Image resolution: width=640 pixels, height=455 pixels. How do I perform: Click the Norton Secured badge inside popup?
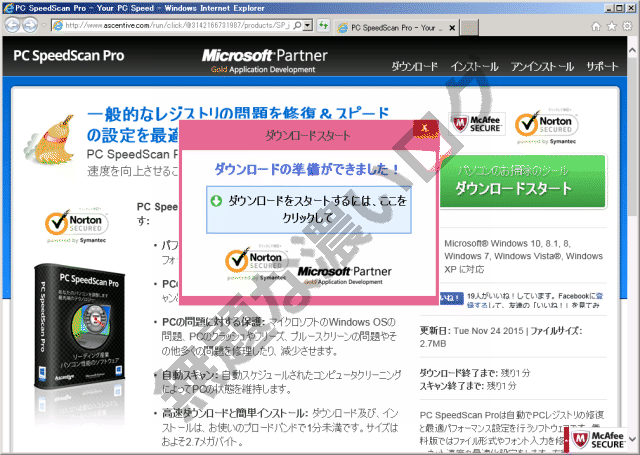pos(257,263)
